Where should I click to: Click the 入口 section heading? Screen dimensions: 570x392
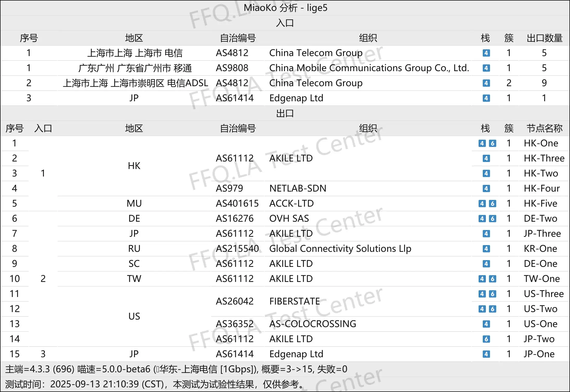(285, 23)
